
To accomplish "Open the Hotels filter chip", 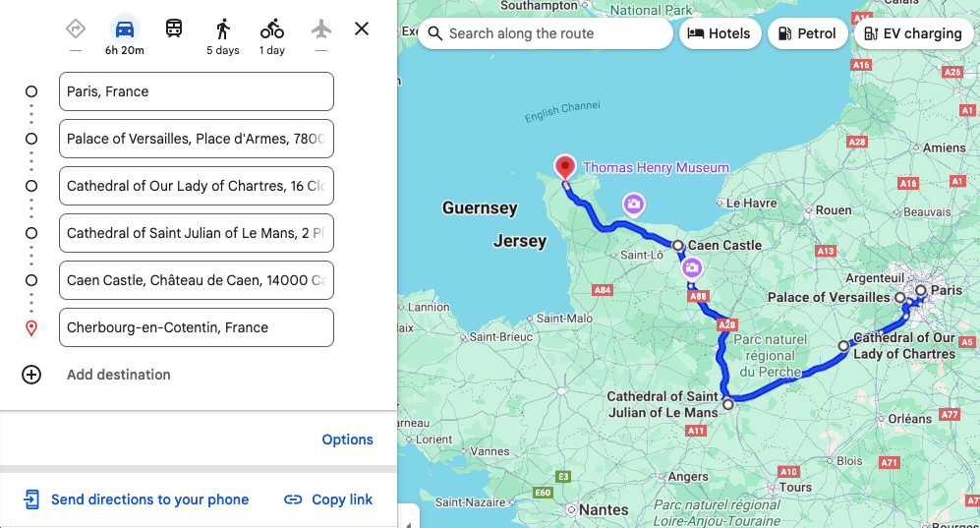I will pyautogui.click(x=720, y=33).
